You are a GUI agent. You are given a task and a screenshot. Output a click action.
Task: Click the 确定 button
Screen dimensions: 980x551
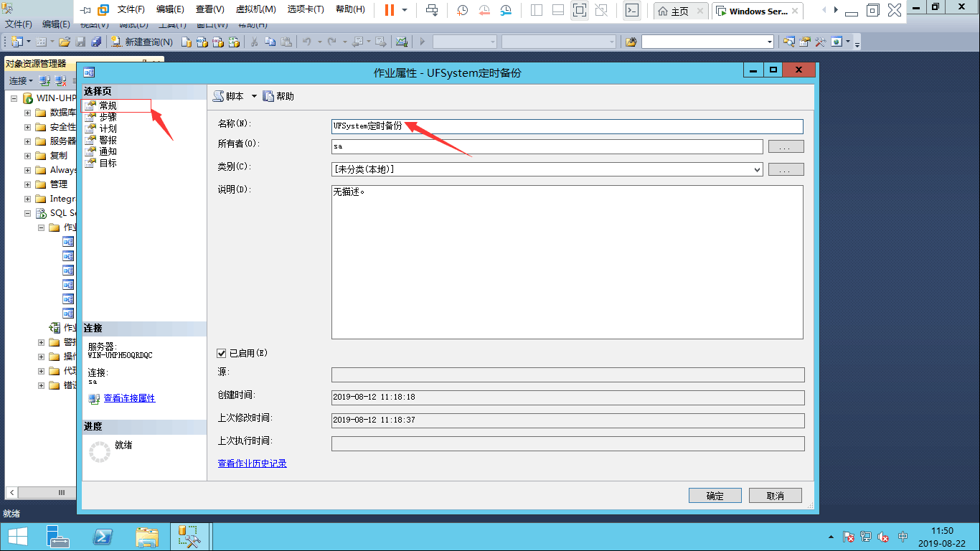click(715, 496)
